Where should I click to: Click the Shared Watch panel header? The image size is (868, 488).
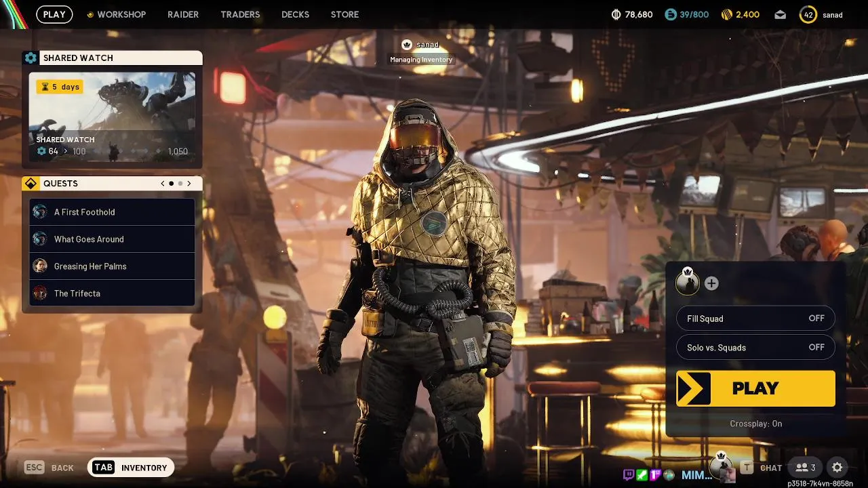112,58
